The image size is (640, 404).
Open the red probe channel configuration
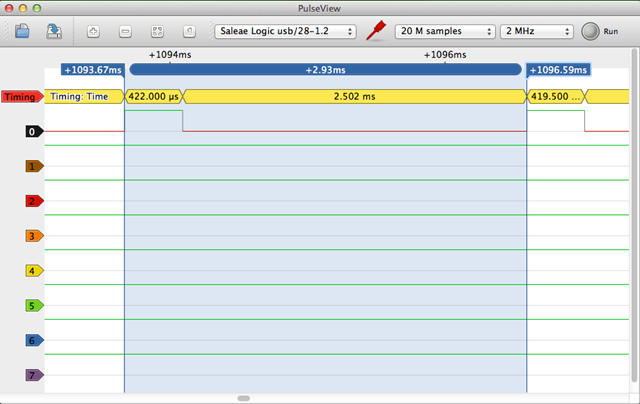[376, 31]
